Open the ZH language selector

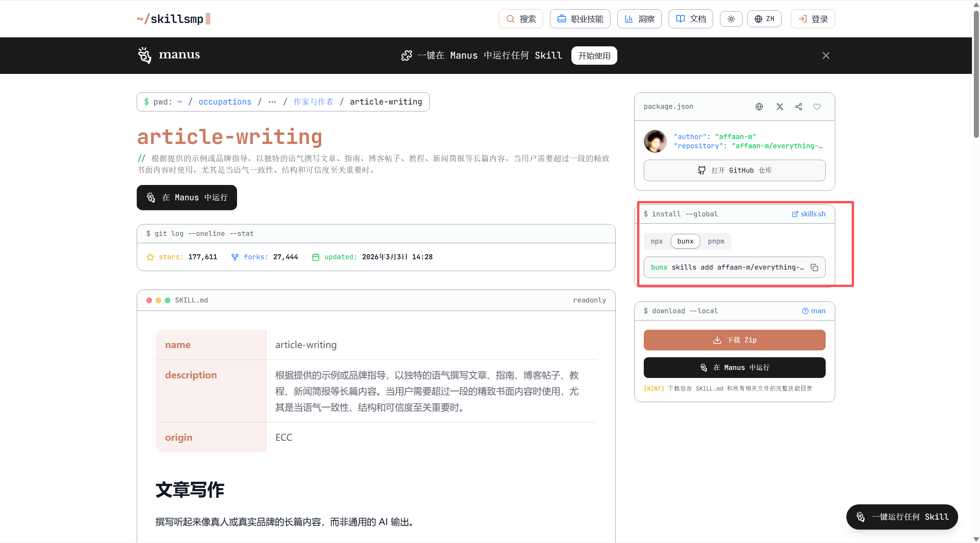click(x=764, y=19)
